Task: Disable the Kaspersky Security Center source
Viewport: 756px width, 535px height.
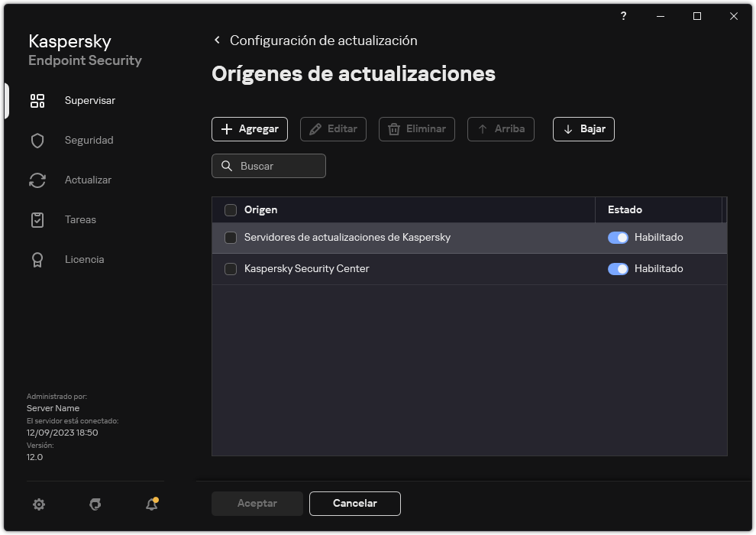Action: point(618,268)
